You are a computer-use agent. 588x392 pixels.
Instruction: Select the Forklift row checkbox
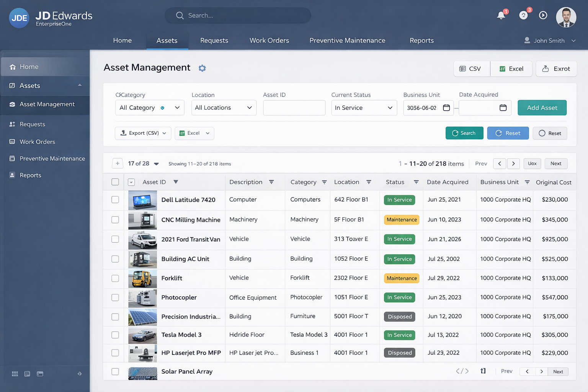pyautogui.click(x=115, y=278)
